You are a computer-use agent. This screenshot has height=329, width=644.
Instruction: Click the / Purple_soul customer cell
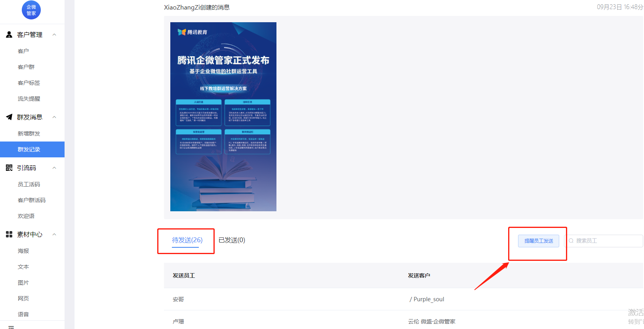click(x=427, y=299)
